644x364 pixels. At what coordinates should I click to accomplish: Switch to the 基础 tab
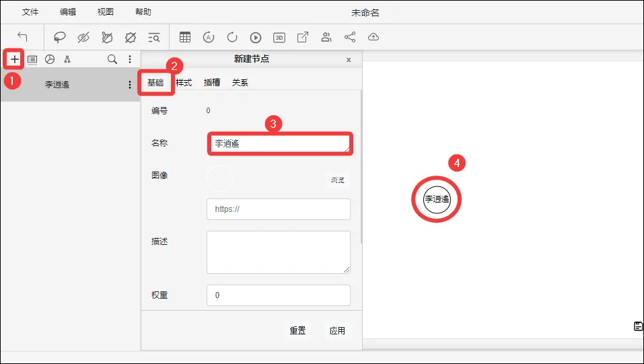pyautogui.click(x=155, y=83)
